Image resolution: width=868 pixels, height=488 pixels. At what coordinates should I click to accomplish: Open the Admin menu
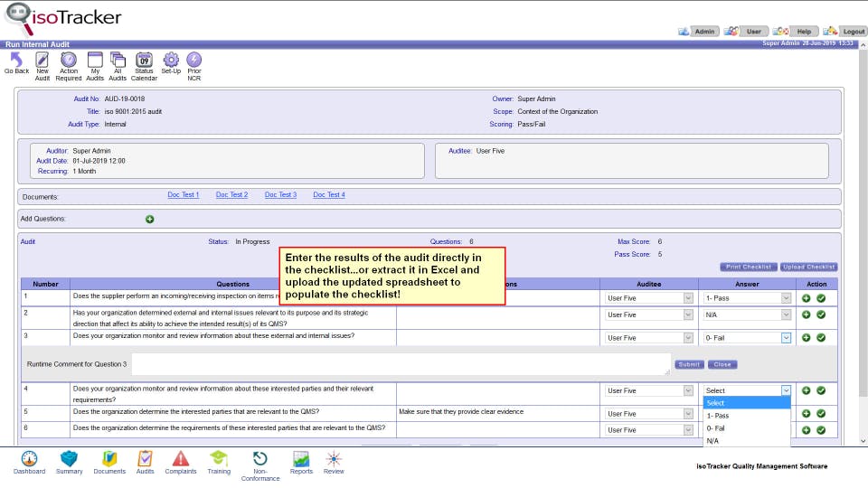[x=699, y=32]
